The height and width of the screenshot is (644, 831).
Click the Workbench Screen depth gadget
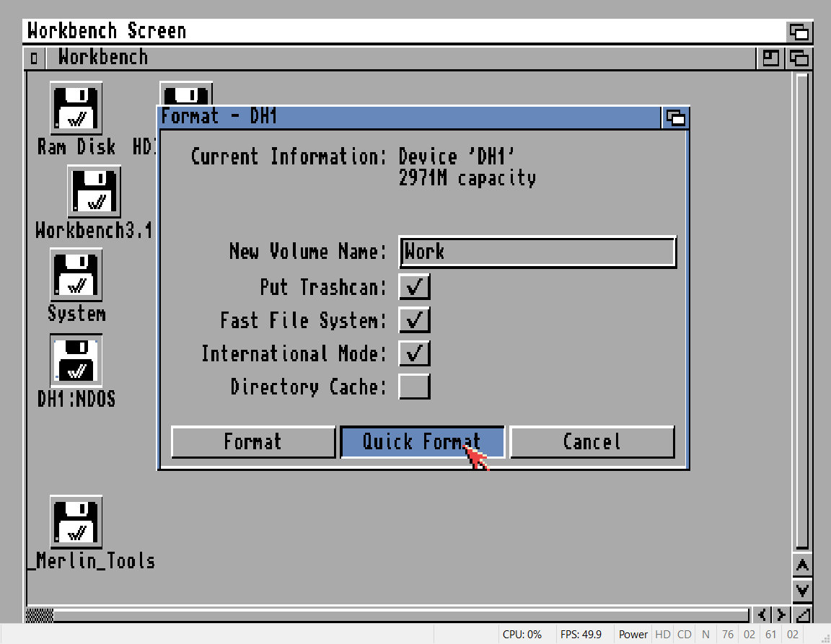coord(799,31)
